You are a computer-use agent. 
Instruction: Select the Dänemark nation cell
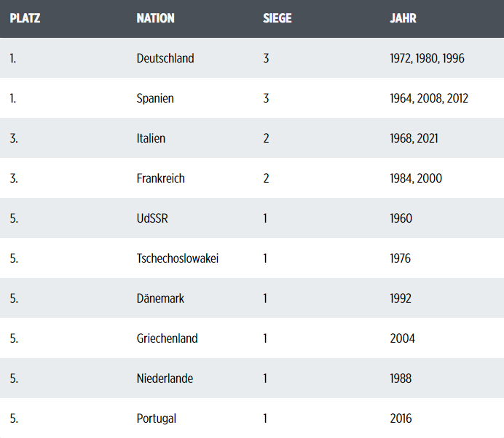[160, 298]
